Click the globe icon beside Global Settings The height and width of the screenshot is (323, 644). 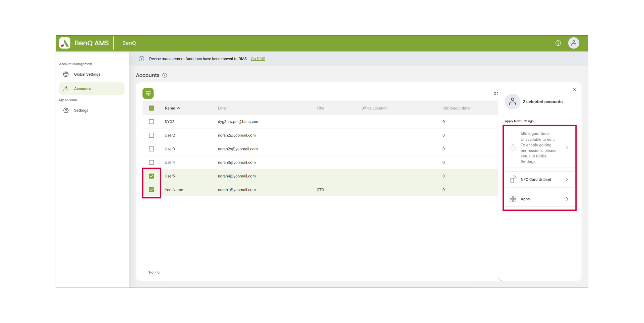pos(66,74)
